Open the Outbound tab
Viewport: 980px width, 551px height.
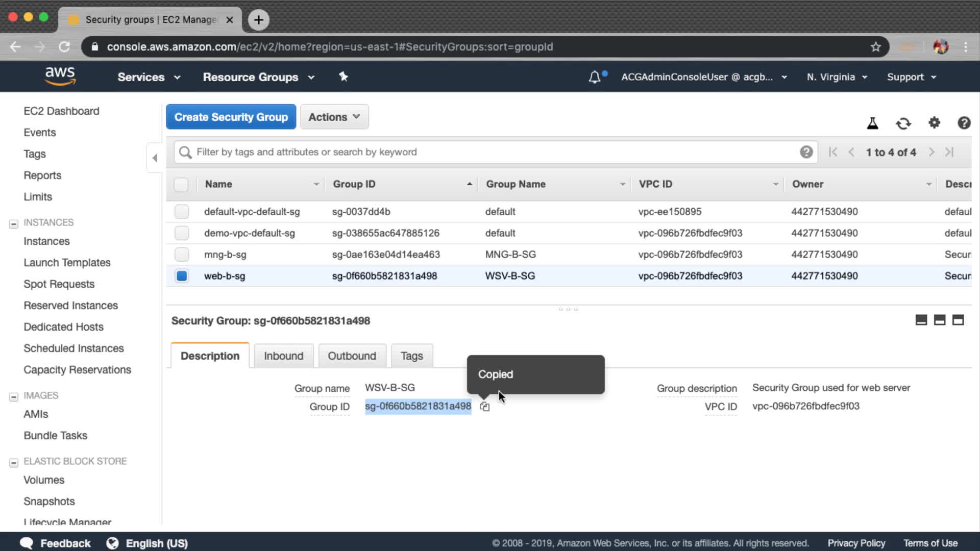[x=352, y=356]
